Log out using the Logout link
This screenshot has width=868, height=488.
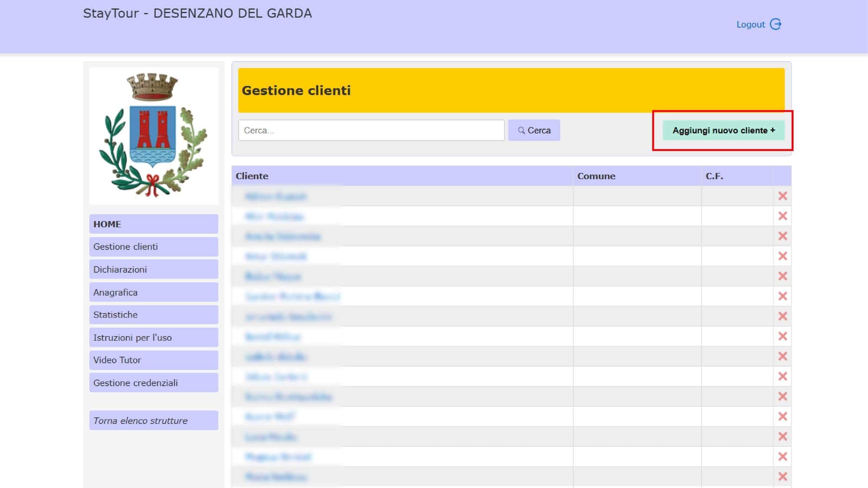(x=759, y=24)
